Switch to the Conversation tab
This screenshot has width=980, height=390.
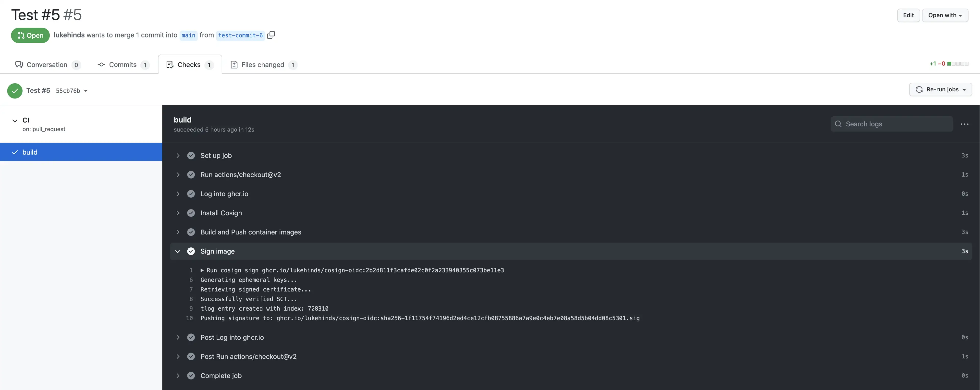pyautogui.click(x=48, y=65)
